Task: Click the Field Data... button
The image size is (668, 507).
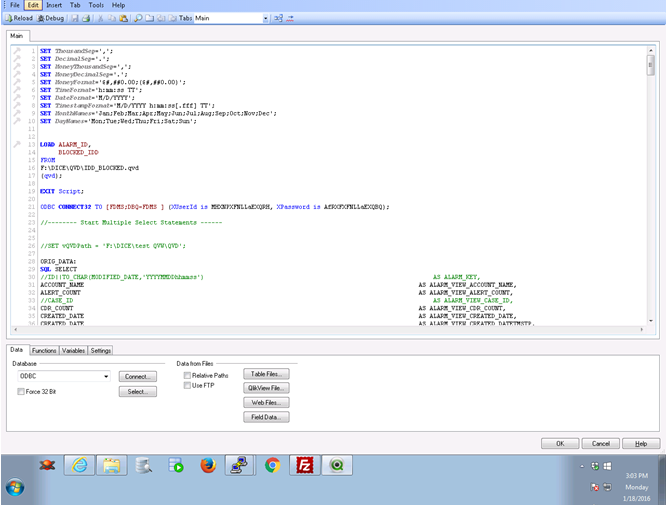Action: (266, 417)
